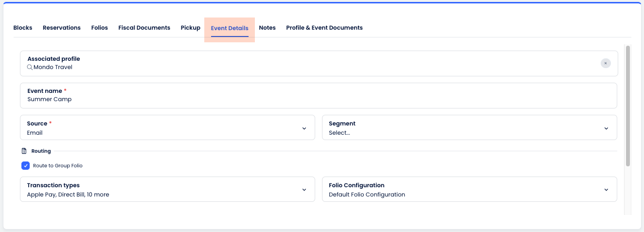Select the Event Details tab
644x232 pixels.
point(230,28)
